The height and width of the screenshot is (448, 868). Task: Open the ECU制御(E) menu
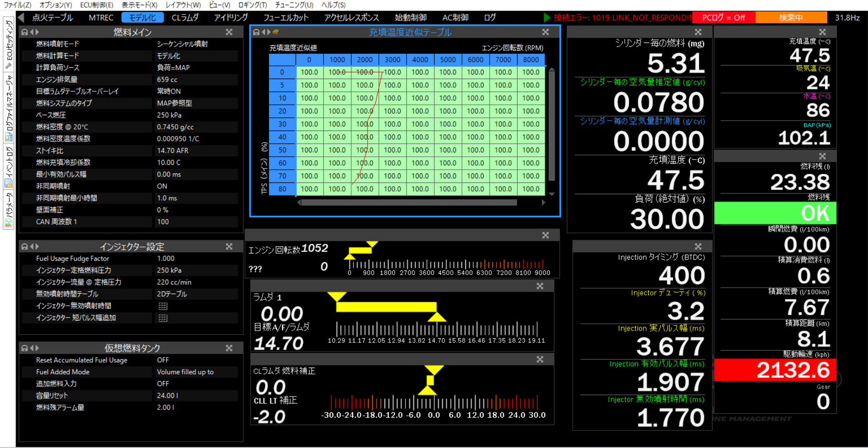(x=97, y=5)
